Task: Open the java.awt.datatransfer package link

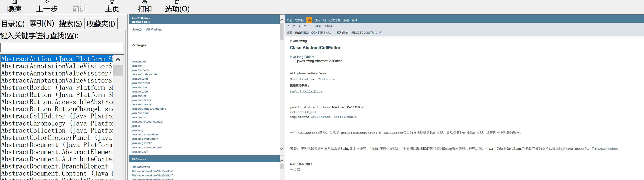Action: coord(145,74)
